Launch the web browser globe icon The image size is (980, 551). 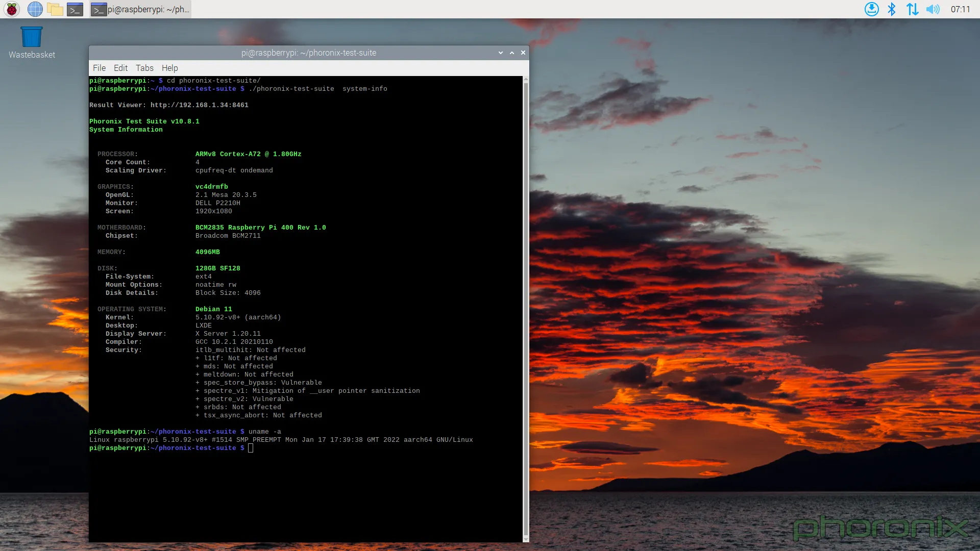(x=35, y=9)
